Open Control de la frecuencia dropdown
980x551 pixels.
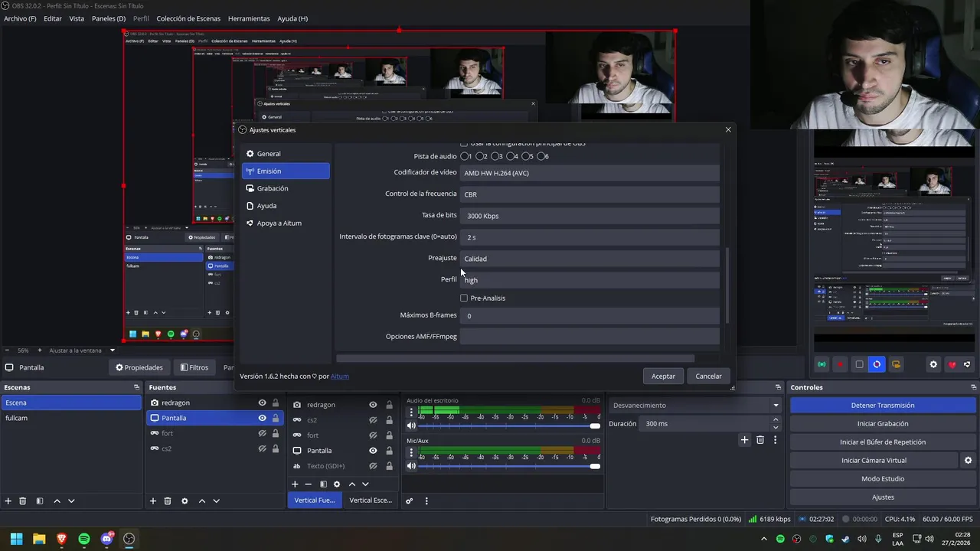point(590,194)
